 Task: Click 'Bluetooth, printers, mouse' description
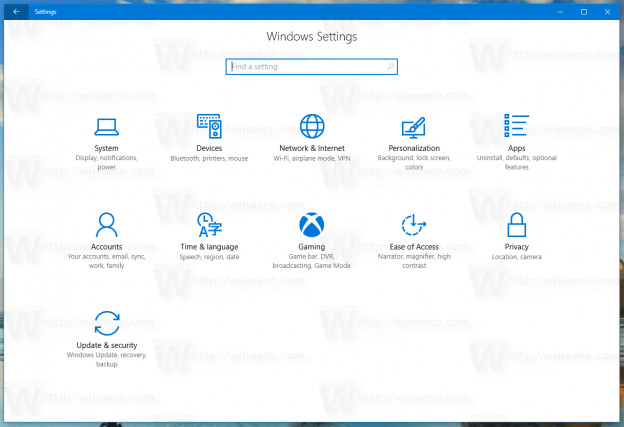click(x=209, y=158)
